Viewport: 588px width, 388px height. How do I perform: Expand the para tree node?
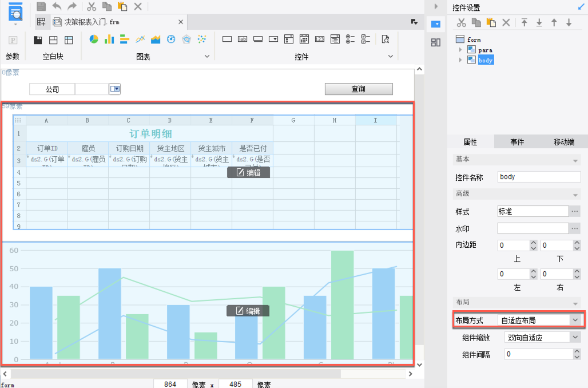click(x=460, y=50)
